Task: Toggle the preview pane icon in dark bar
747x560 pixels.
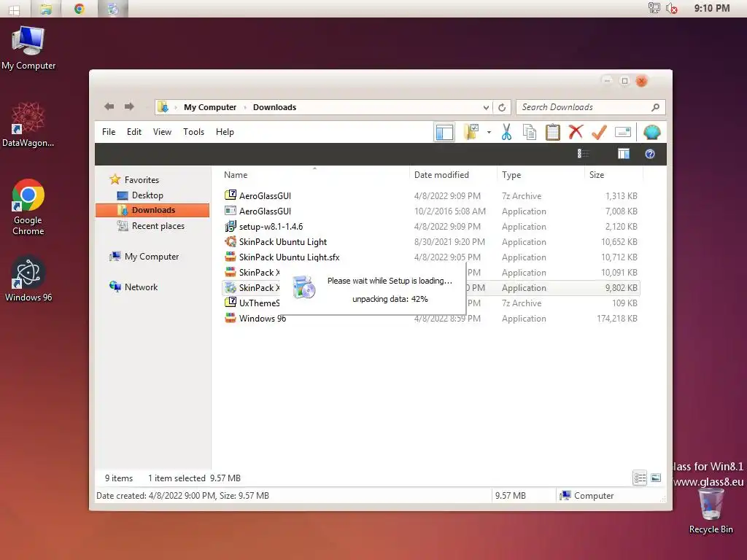Action: tap(623, 154)
